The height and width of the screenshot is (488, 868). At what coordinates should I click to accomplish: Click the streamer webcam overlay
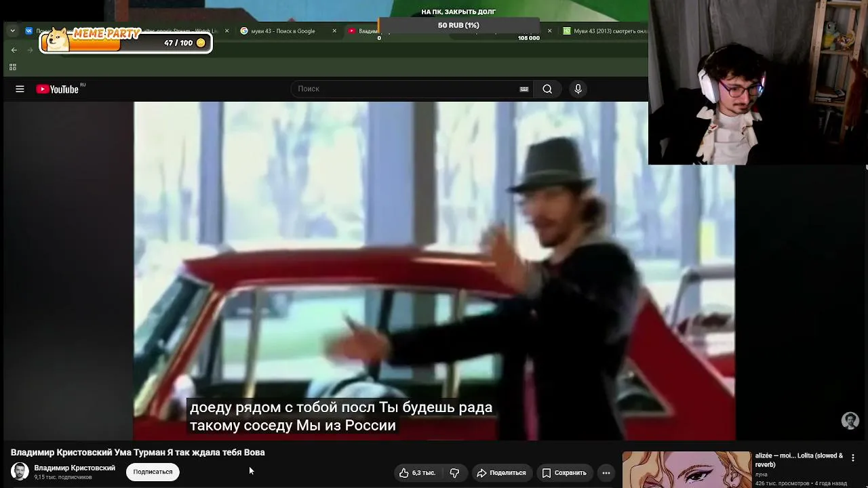[x=758, y=82]
